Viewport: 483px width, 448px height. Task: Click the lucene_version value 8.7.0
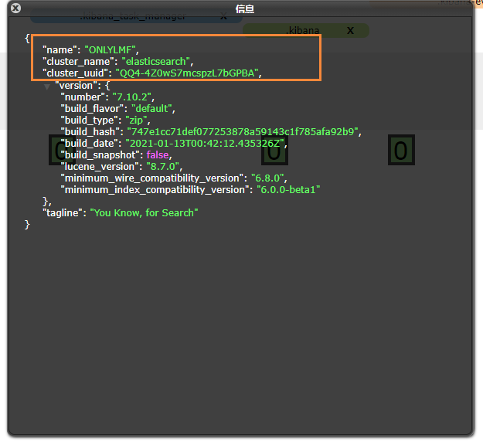(162, 167)
